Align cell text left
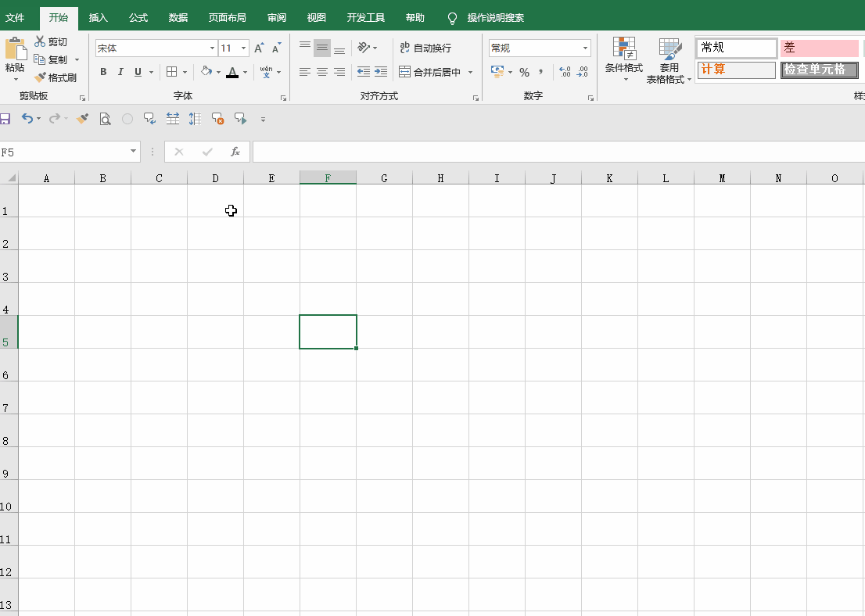Screen dimensions: 865x616 (304, 72)
